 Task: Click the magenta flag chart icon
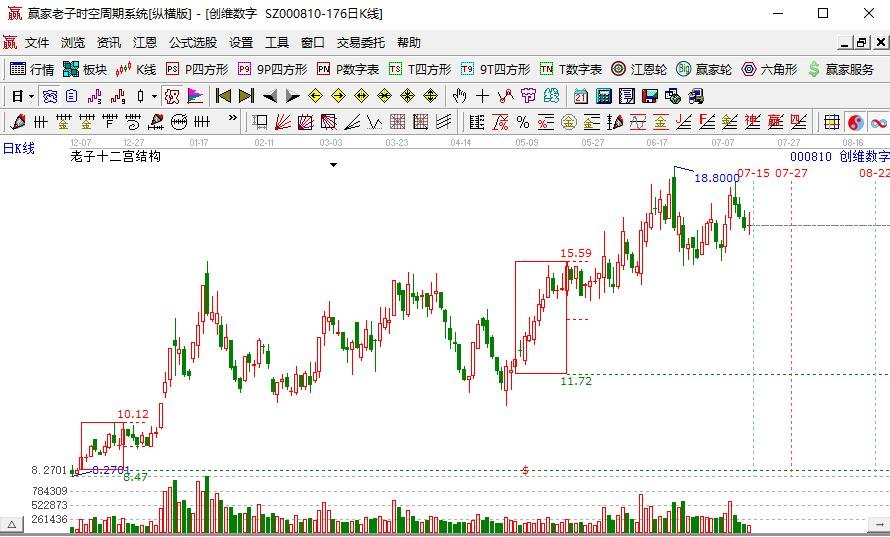(x=195, y=97)
